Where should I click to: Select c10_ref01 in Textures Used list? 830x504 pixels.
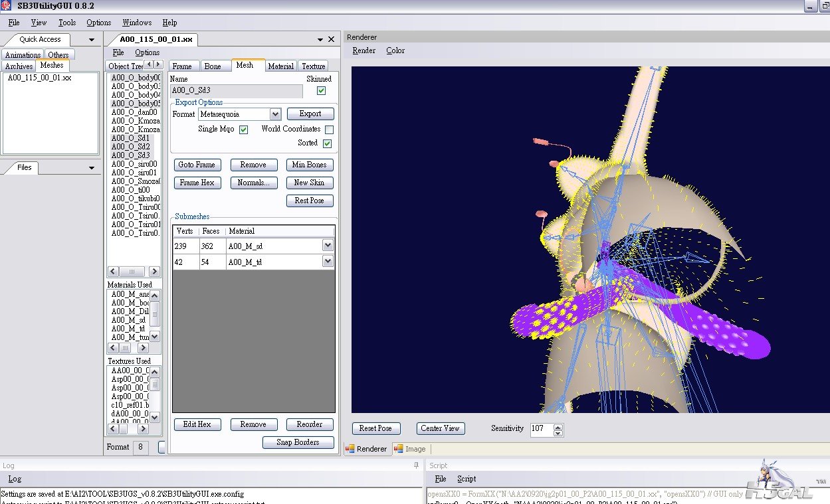point(129,404)
